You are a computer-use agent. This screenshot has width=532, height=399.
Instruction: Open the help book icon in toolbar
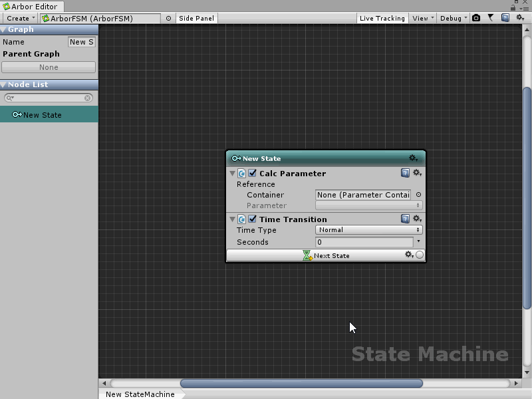coord(505,18)
